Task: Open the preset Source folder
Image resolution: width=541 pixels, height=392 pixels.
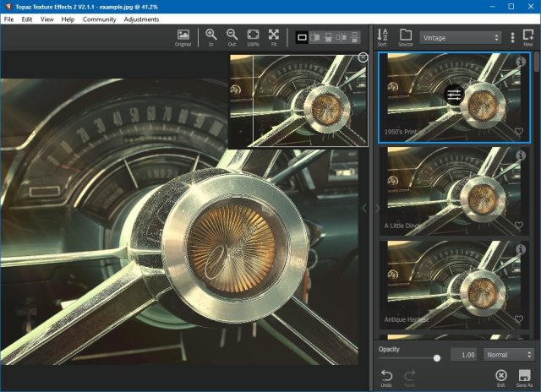Action: pyautogui.click(x=406, y=37)
